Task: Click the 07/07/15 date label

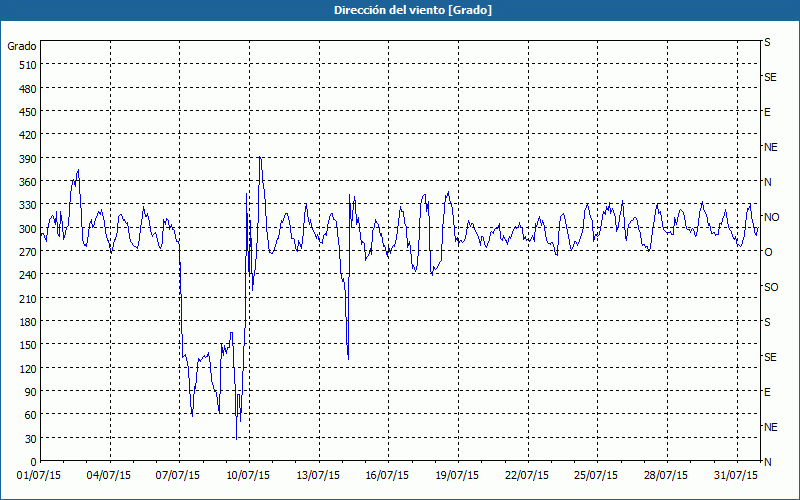Action: (178, 476)
